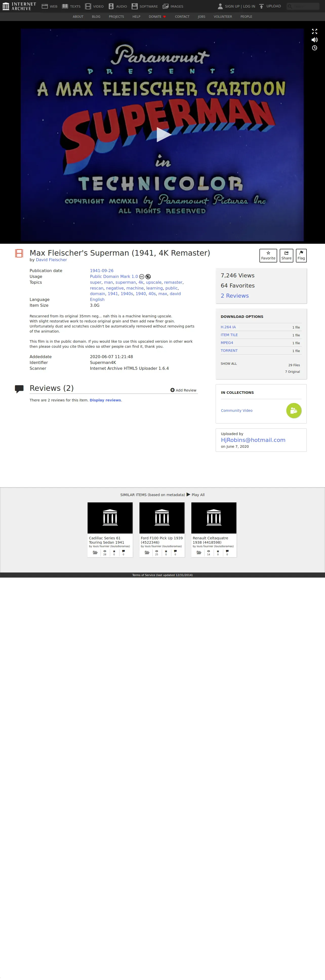
Task: Click LOG IN link
Action: (249, 7)
